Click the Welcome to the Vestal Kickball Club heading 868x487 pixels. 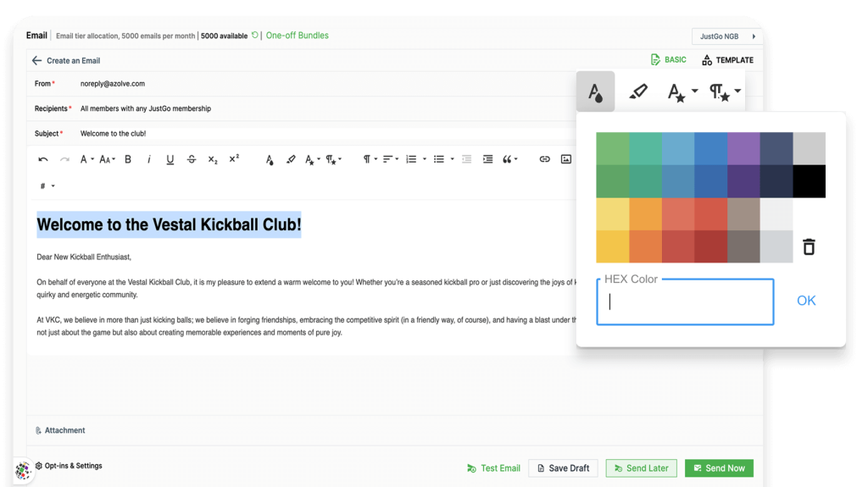[169, 224]
